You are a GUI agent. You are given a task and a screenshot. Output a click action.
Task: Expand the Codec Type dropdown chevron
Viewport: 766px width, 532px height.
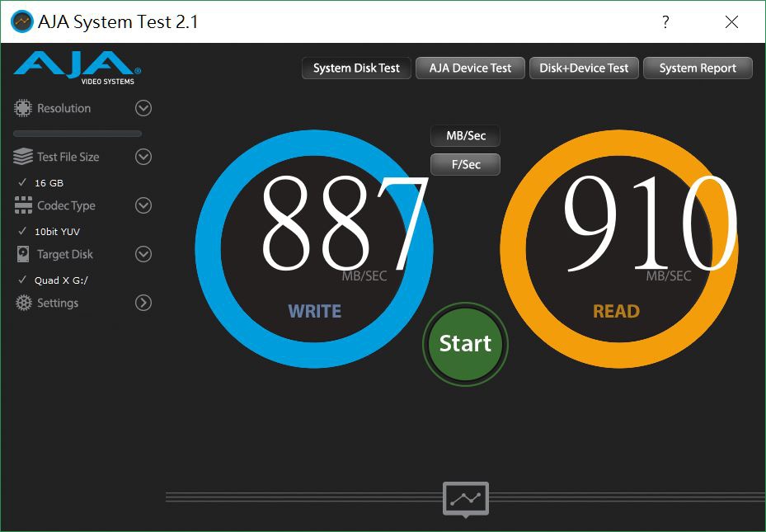[x=143, y=205]
